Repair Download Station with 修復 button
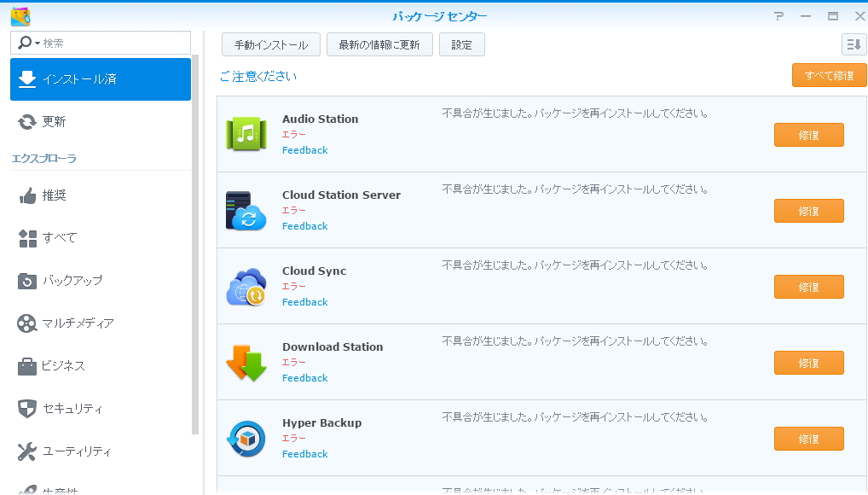 pos(809,363)
